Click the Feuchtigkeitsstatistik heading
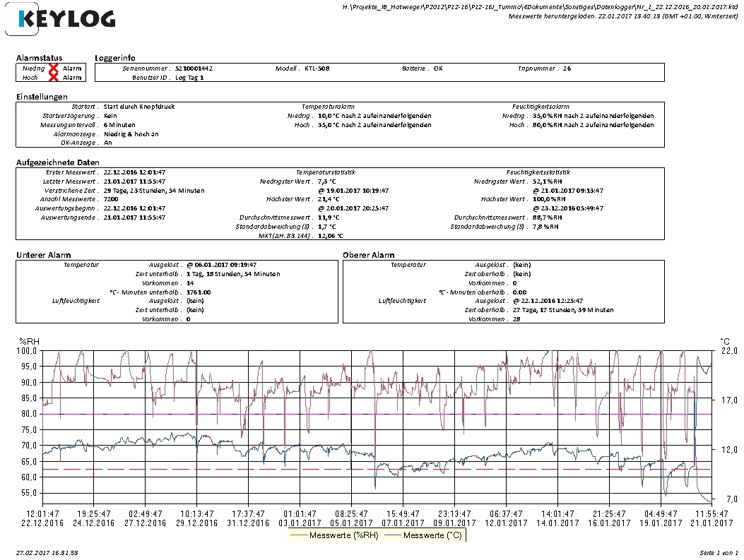744x560 pixels. pyautogui.click(x=538, y=172)
